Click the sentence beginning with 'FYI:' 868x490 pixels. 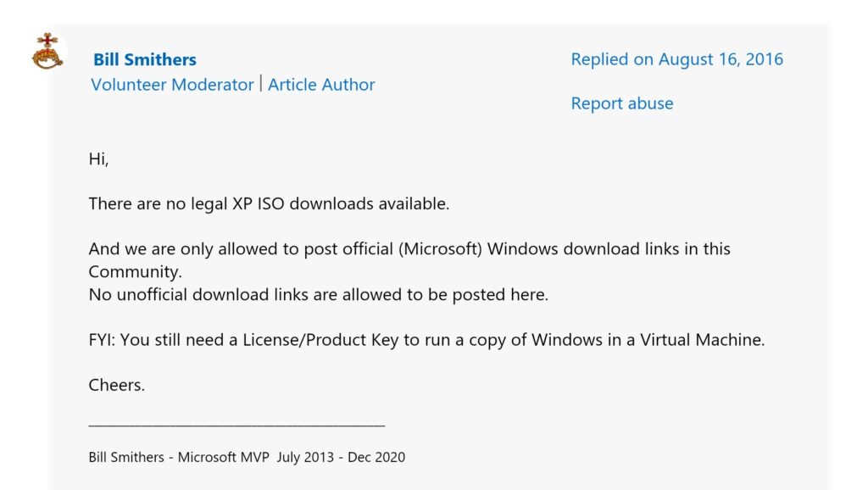coord(427,339)
